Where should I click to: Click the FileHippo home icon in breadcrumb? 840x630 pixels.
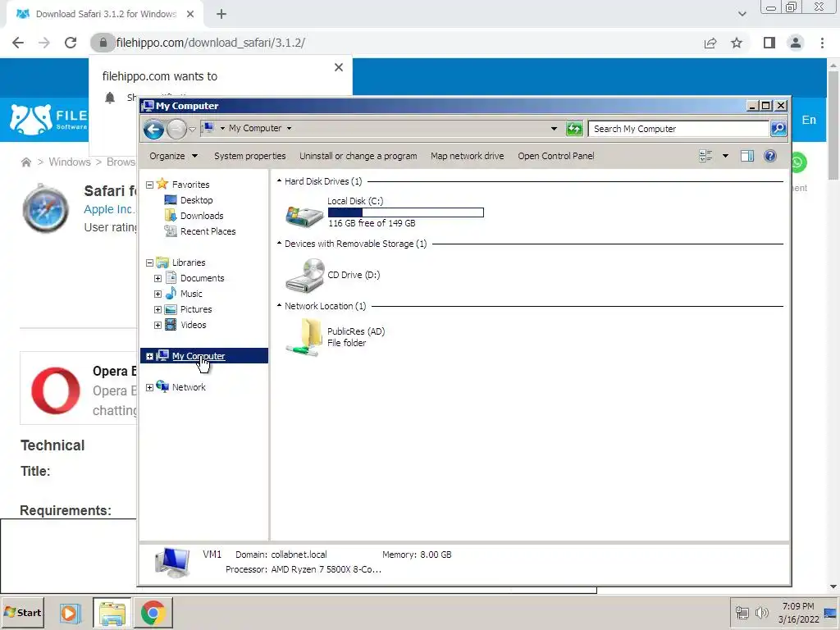coord(25,162)
